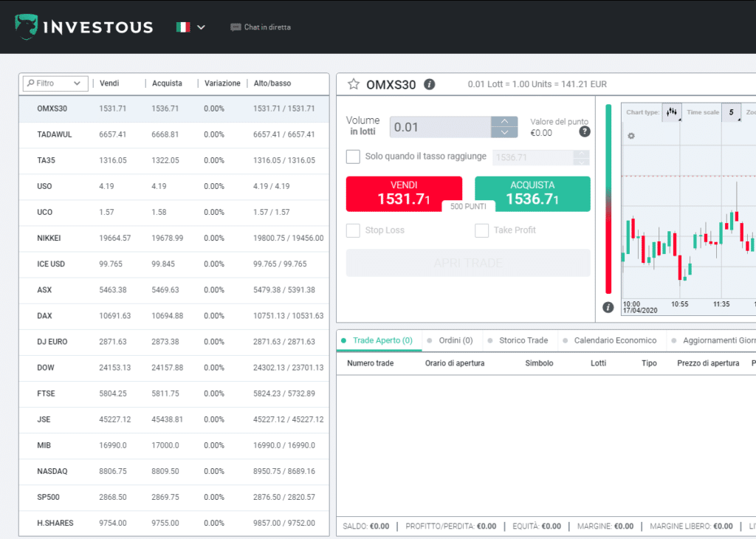Sort by Vendi column header
The width and height of the screenshot is (756, 539).
coord(109,83)
